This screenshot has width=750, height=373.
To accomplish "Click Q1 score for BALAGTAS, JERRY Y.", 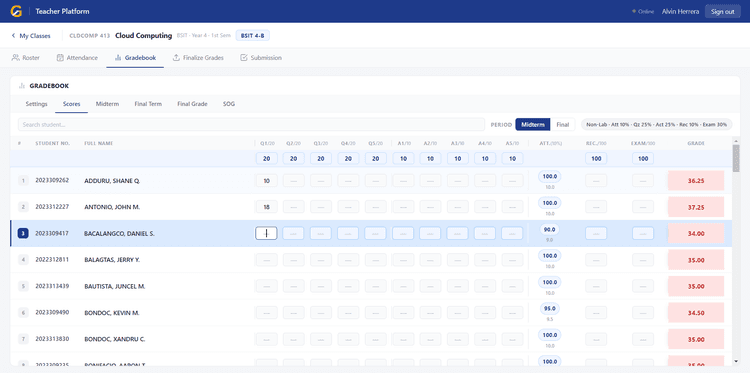I will [266, 260].
